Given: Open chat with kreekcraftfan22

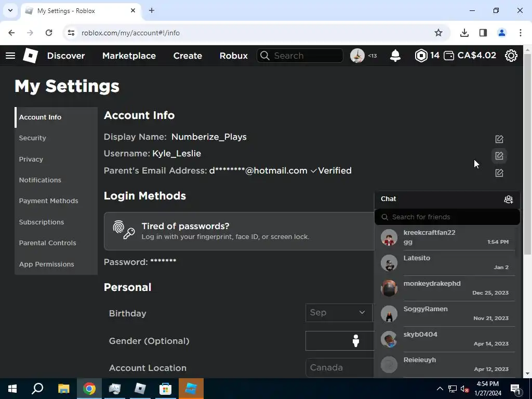Looking at the screenshot, I should (445, 237).
